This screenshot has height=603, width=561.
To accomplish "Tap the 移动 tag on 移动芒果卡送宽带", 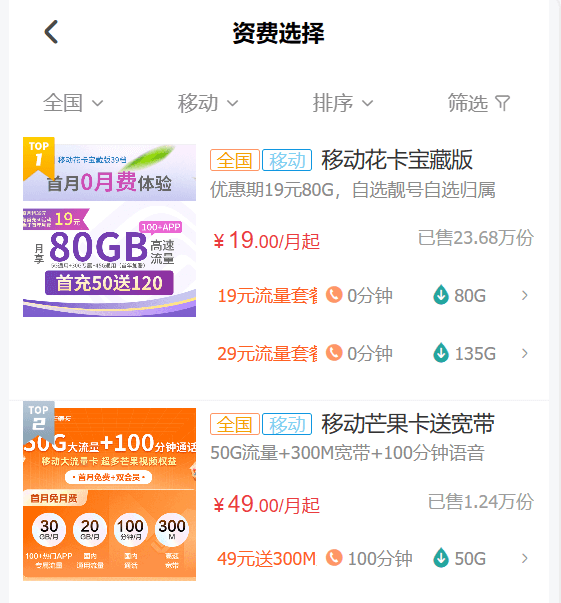I will [x=287, y=424].
